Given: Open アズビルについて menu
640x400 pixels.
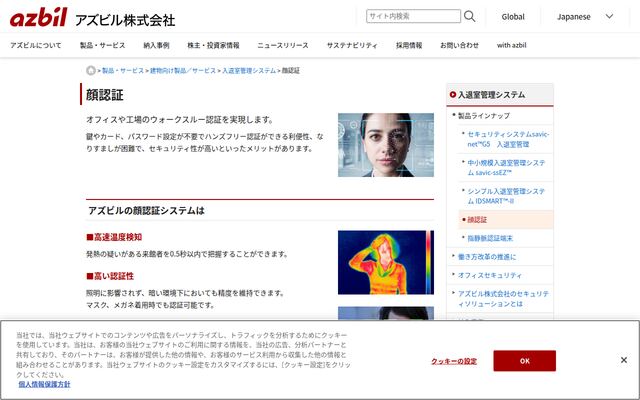Looking at the screenshot, I should pyautogui.click(x=36, y=45).
